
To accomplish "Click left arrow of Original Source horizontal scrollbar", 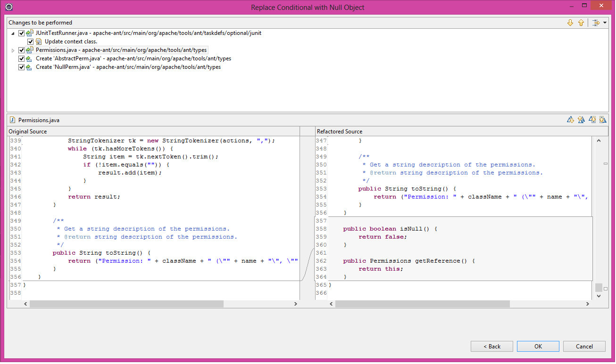I will [25, 304].
